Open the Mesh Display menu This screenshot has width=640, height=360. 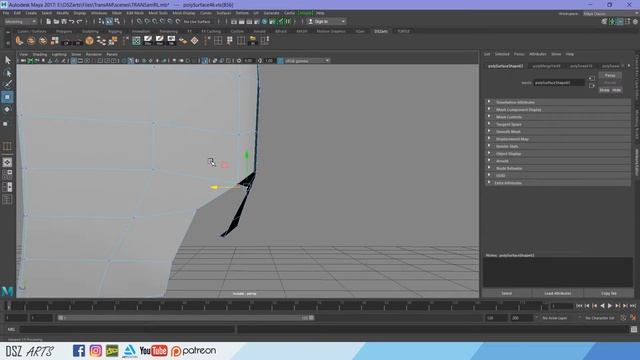point(184,13)
